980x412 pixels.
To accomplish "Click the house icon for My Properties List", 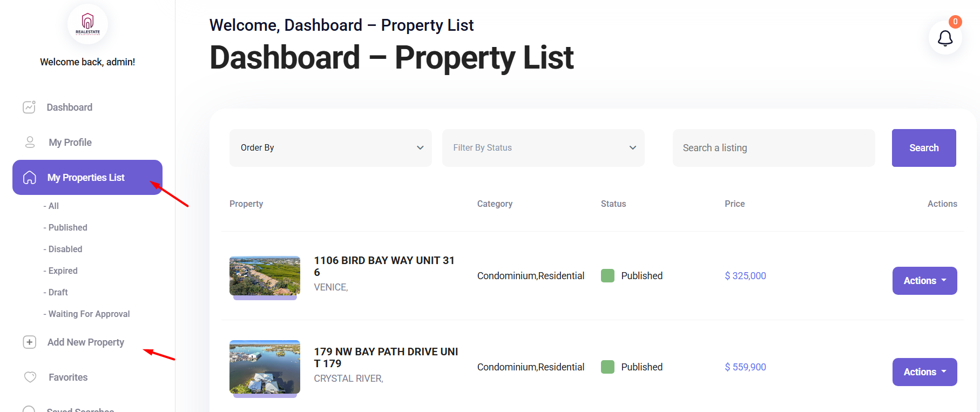I will [x=30, y=178].
